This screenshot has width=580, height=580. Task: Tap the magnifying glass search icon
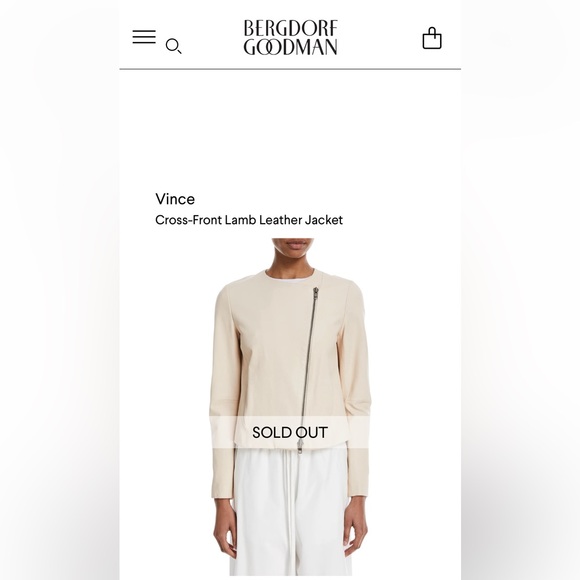[x=173, y=46]
